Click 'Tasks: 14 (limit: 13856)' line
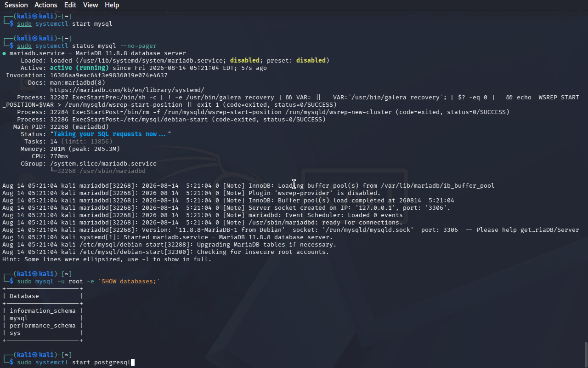588x368 pixels. pyautogui.click(x=68, y=142)
